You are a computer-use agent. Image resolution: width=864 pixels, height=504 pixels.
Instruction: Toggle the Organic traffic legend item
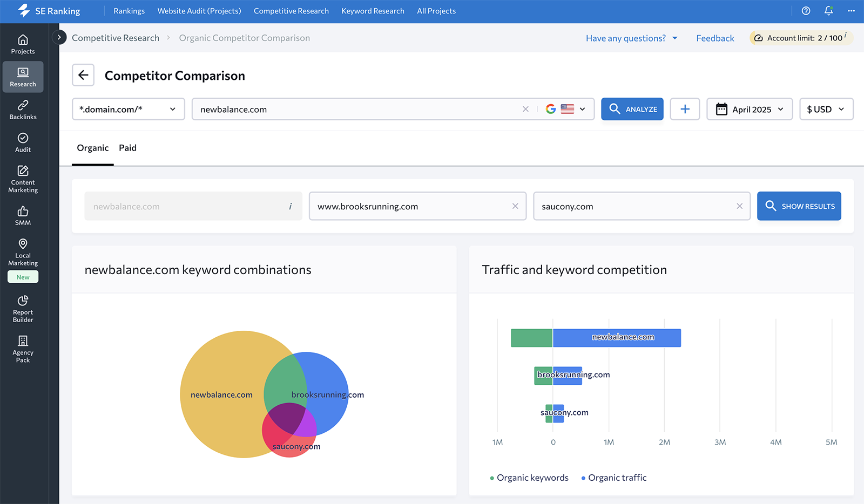click(614, 478)
